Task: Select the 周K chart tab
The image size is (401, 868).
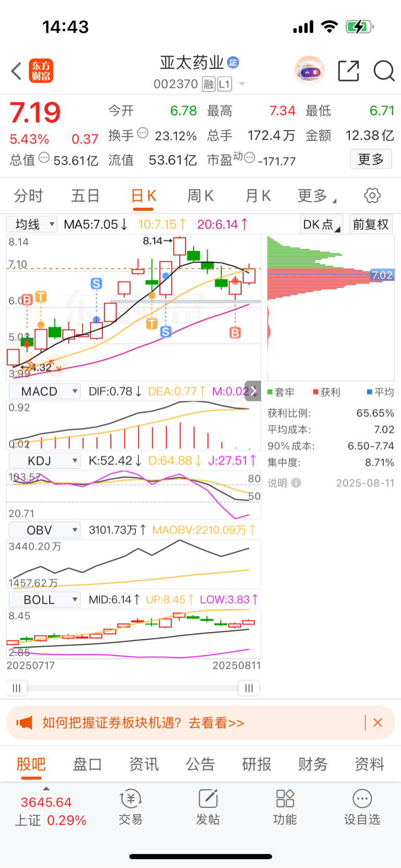Action: (200, 196)
